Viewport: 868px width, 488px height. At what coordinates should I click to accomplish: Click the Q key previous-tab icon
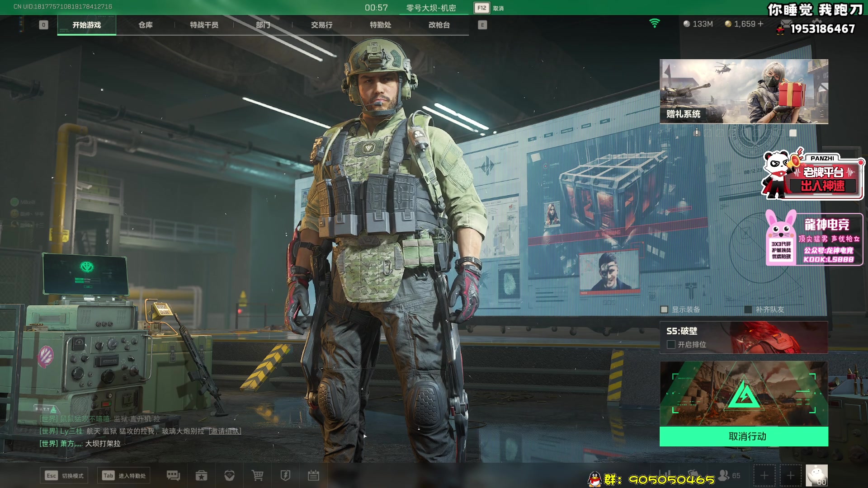[43, 25]
